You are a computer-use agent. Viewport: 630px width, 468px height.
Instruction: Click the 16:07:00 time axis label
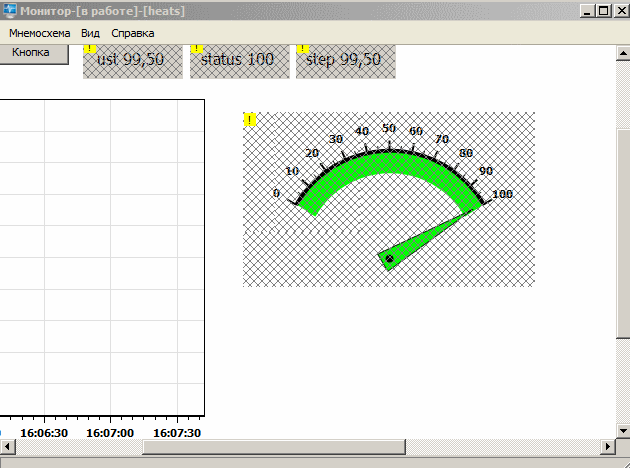[x=110, y=433]
